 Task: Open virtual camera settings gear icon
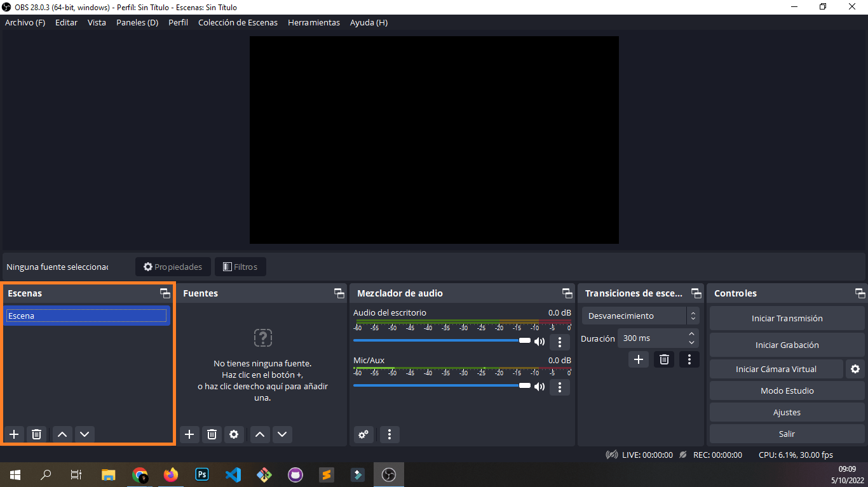(855, 369)
